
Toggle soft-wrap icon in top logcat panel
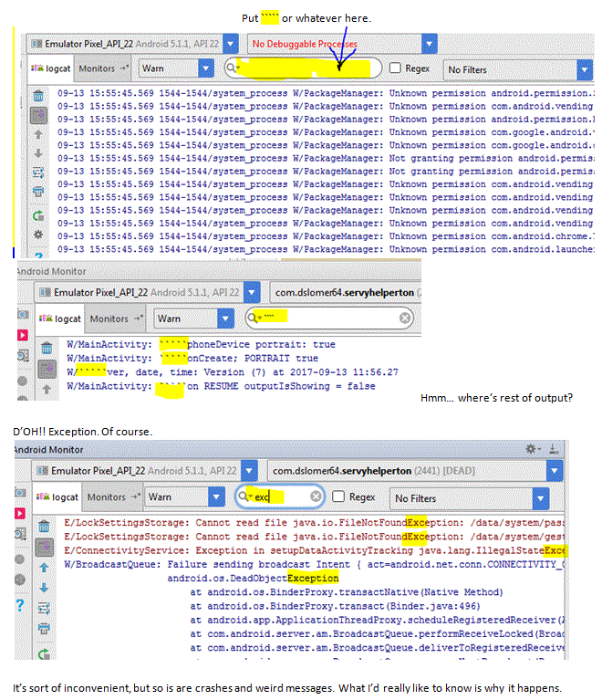[x=38, y=172]
